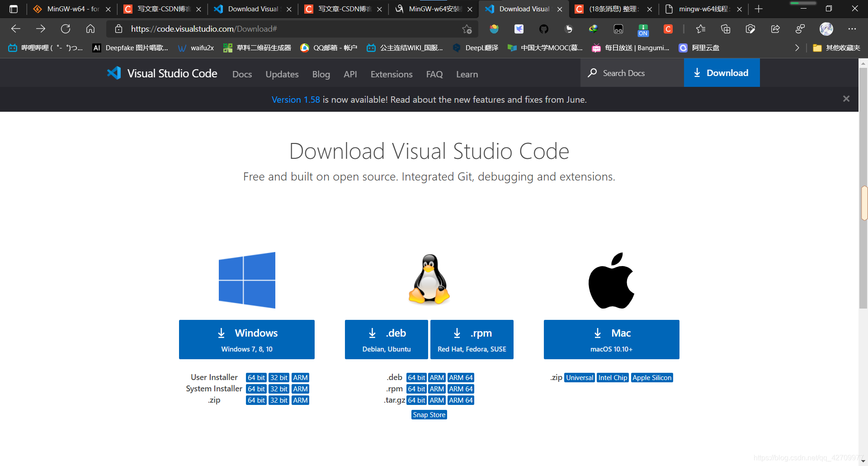Select .rpm 64 bit download
This screenshot has height=466, width=868.
pos(416,389)
